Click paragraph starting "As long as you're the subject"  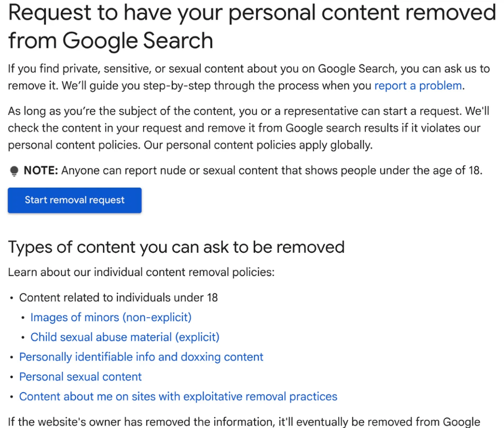coord(248,128)
